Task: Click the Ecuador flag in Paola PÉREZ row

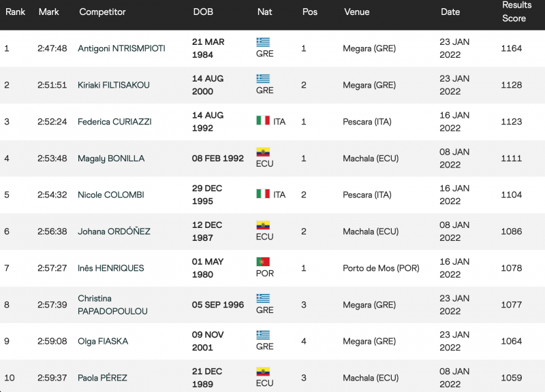Action: [x=263, y=372]
